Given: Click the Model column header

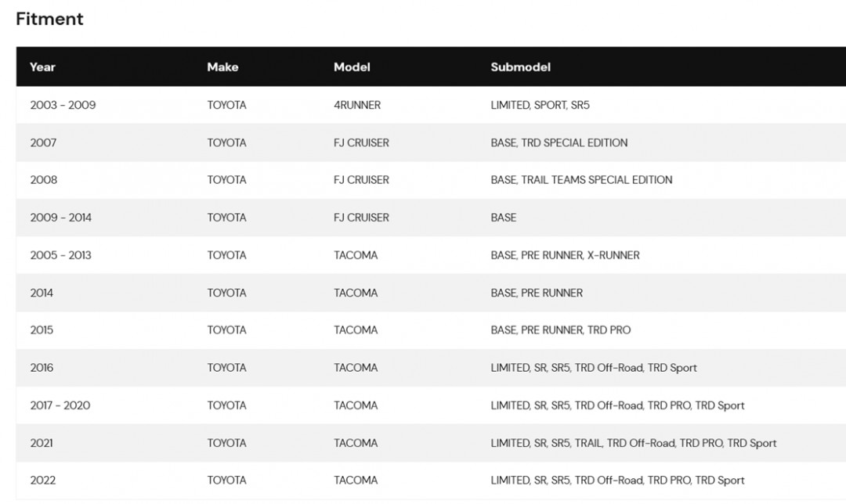Looking at the screenshot, I should point(352,67).
